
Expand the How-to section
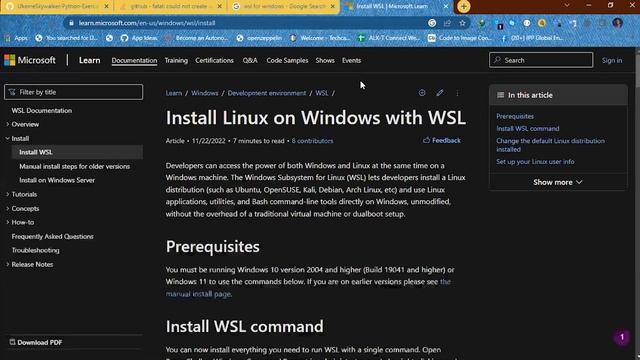20,222
